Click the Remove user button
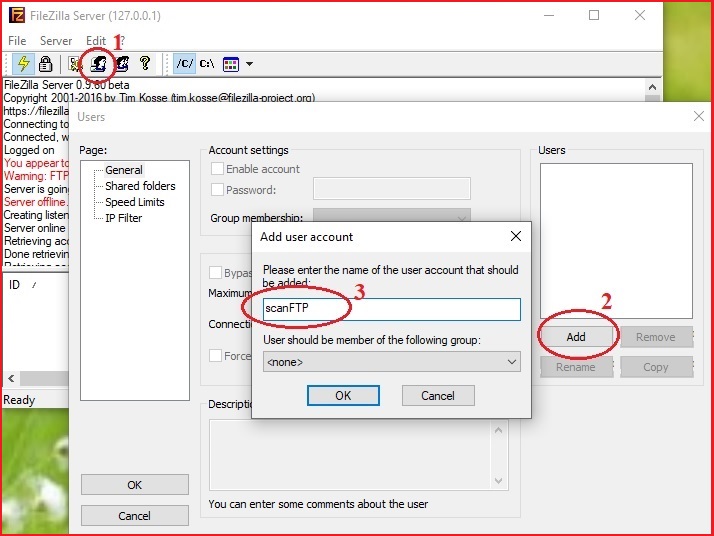This screenshot has height=536, width=714. coord(656,337)
